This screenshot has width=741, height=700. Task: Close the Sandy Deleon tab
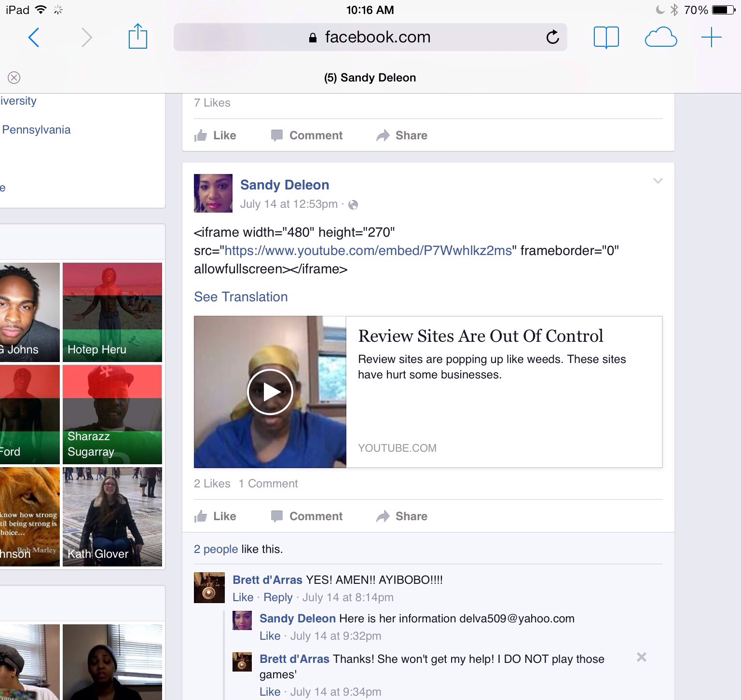tap(14, 78)
